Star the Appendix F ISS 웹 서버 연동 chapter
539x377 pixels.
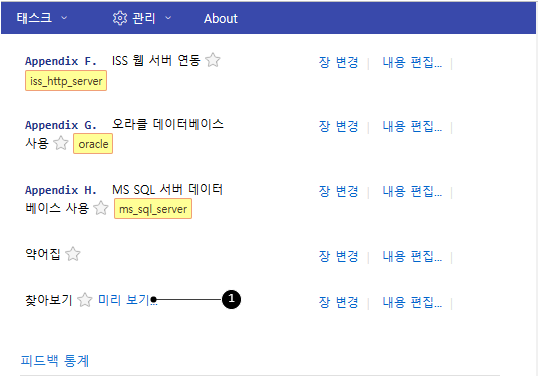tap(213, 60)
